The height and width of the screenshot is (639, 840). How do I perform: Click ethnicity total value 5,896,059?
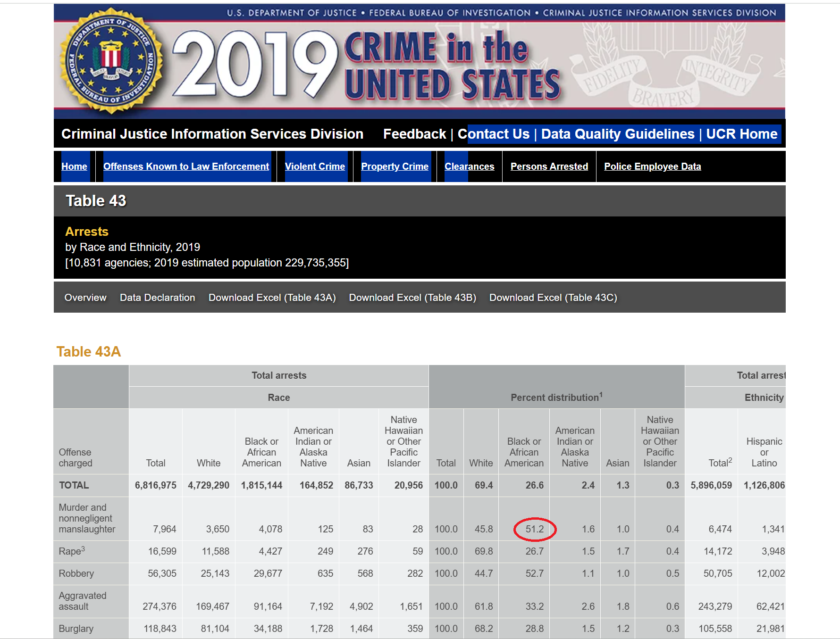point(711,485)
